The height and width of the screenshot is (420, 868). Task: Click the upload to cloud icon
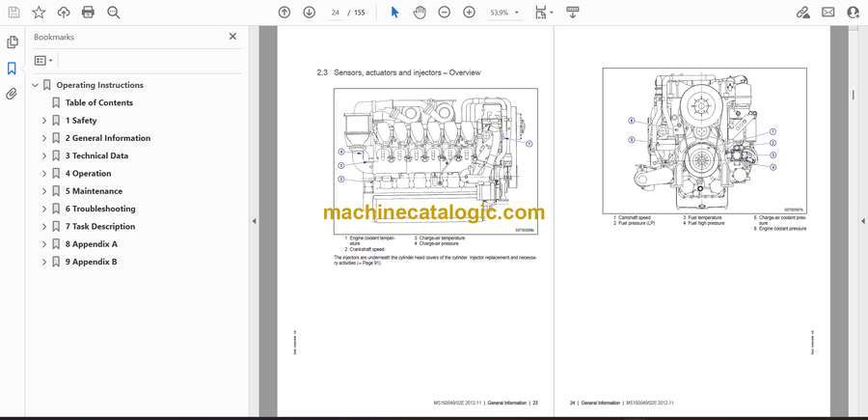click(x=64, y=13)
